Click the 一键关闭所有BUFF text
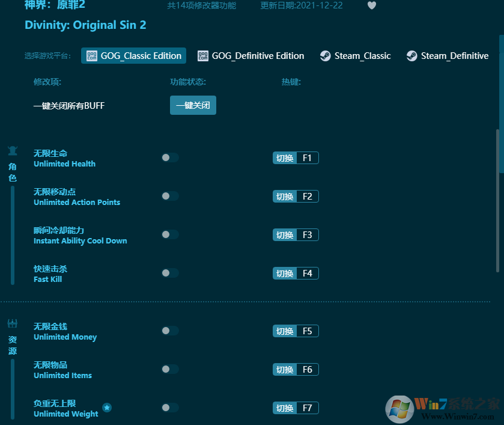 69,106
